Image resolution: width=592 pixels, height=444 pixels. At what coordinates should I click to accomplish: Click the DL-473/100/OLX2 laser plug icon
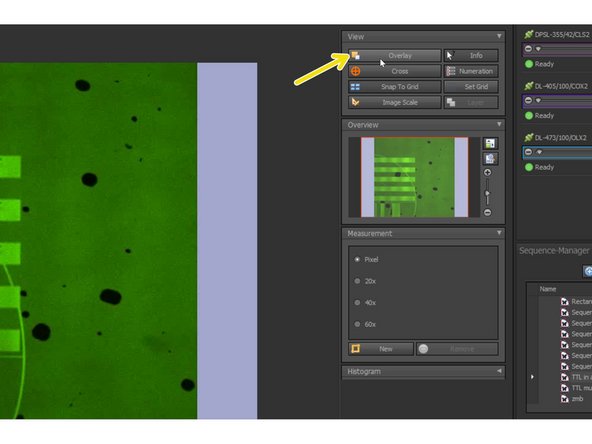pyautogui.click(x=529, y=137)
